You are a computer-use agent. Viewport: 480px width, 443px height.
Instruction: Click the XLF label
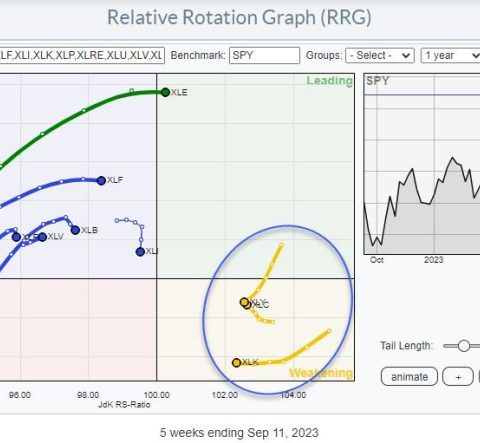(x=115, y=180)
